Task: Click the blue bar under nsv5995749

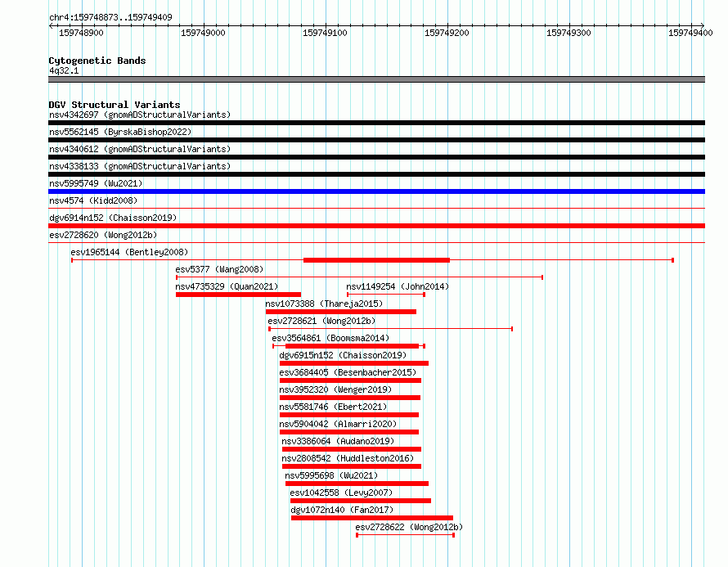Action: pos(376,191)
